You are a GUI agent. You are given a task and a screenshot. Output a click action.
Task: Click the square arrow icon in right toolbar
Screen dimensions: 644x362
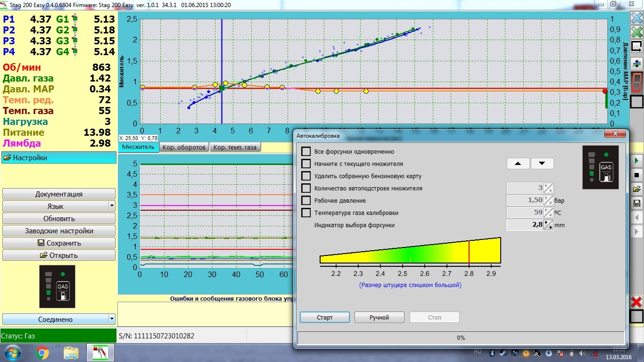pyautogui.click(x=636, y=46)
